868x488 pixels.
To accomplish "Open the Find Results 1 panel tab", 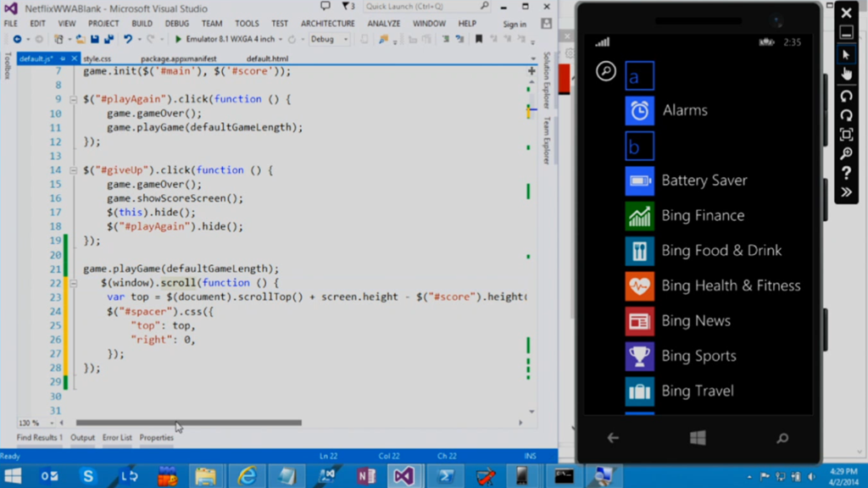I will (39, 438).
